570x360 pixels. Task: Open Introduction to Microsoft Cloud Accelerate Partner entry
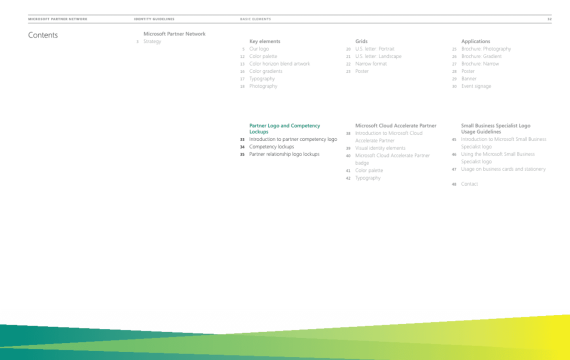[x=389, y=137]
